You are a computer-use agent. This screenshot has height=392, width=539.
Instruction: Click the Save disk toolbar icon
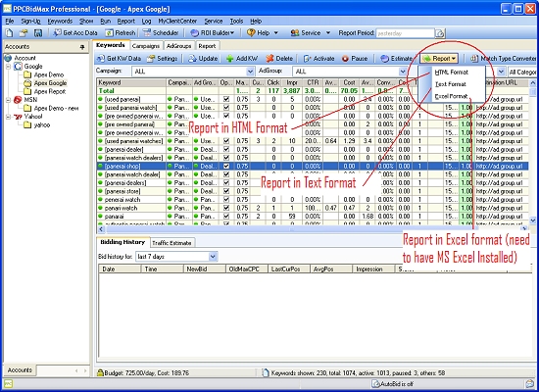pyautogui.click(x=38, y=33)
